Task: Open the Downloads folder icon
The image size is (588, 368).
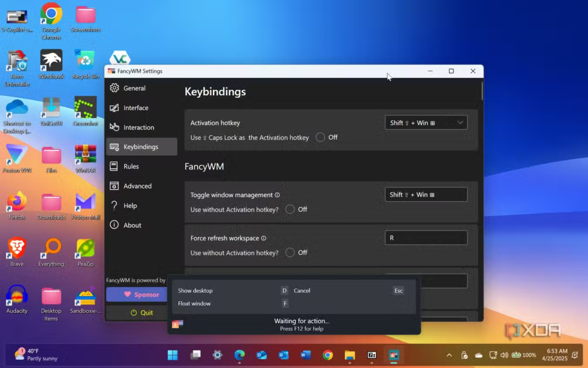Action: click(x=51, y=206)
